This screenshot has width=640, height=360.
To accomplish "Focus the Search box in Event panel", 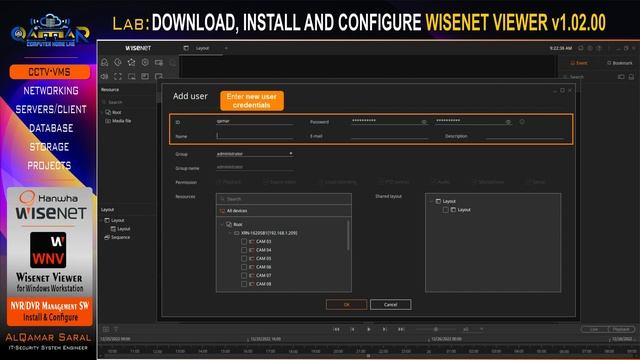I will (589, 77).
